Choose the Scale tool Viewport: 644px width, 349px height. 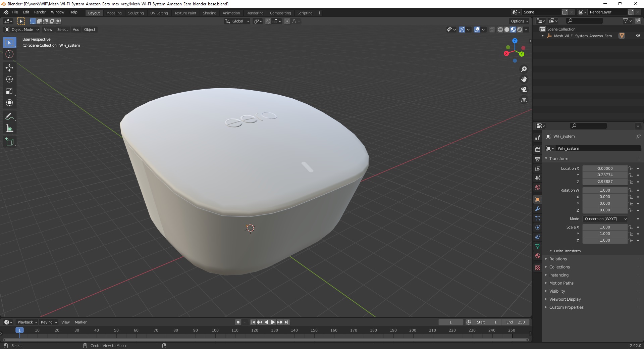pyautogui.click(x=9, y=91)
